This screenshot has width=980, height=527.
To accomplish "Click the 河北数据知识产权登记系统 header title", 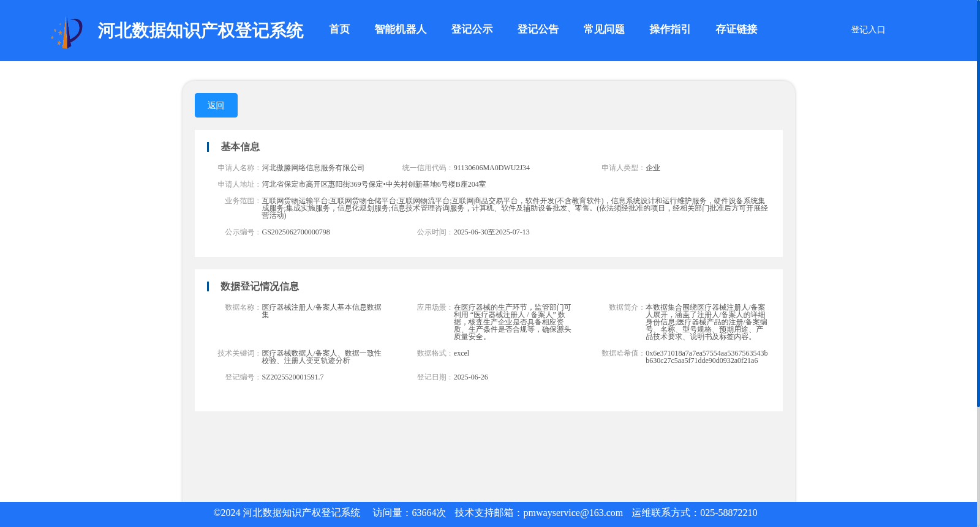I will tap(200, 31).
